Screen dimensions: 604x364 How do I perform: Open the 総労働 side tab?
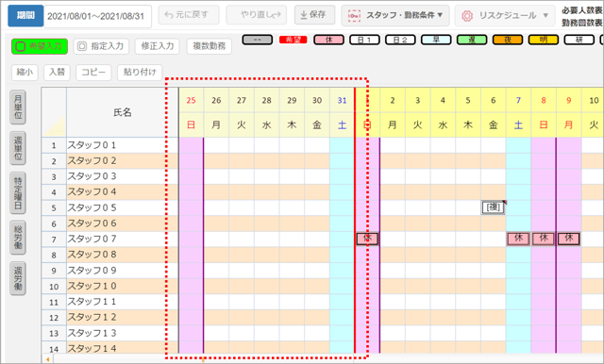pos(18,238)
